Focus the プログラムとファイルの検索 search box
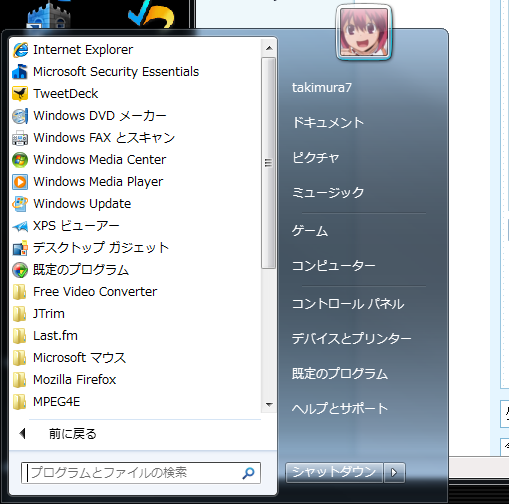This screenshot has width=509, height=504. (x=141, y=473)
